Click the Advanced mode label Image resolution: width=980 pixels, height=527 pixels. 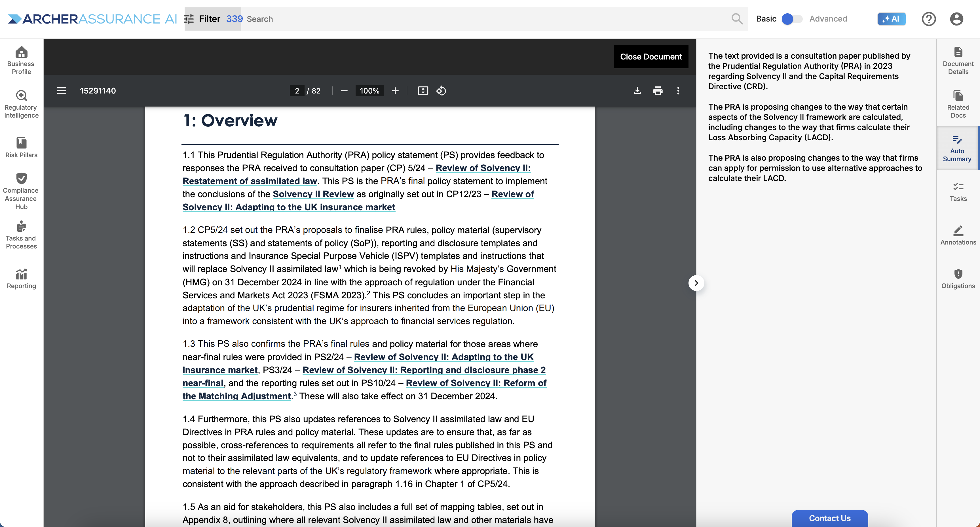[828, 19]
